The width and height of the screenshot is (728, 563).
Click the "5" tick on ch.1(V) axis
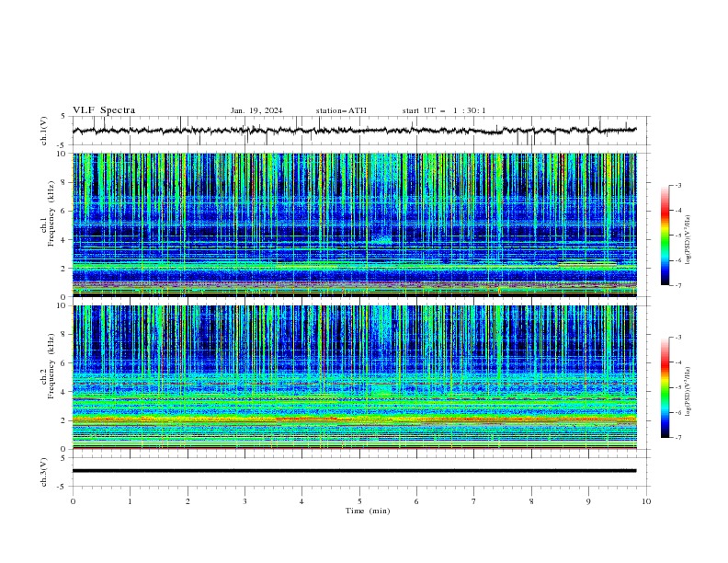[63, 117]
